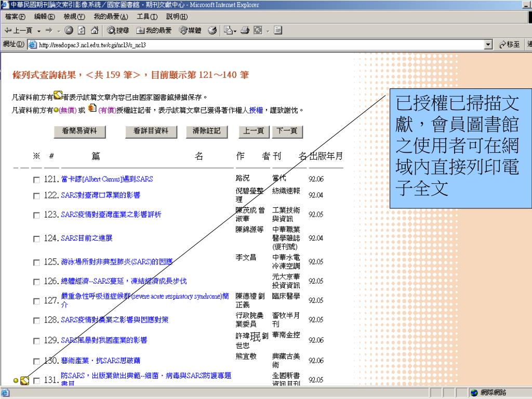Click the Discuss toolbar icon
The width and height of the screenshot is (532, 399).
[278, 31]
